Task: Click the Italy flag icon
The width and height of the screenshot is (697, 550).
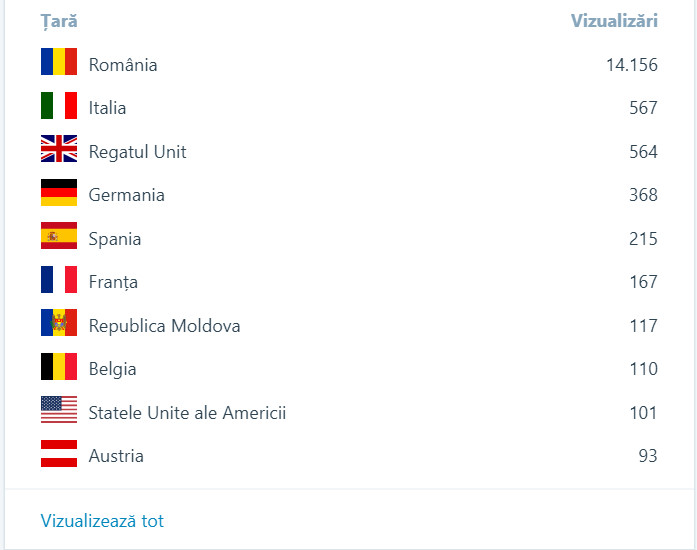Action: click(59, 106)
